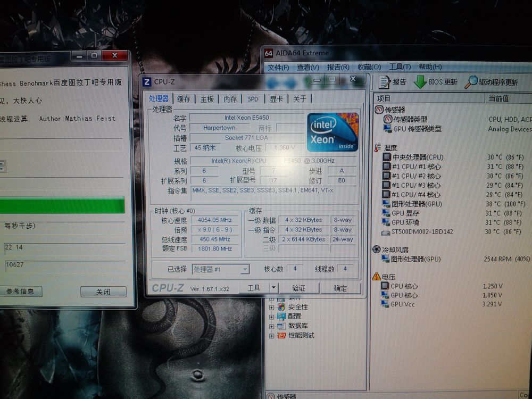532x399 pixels.
Task: Select the #1 CPU/ #3 核心 row icon
Action: tap(386, 185)
